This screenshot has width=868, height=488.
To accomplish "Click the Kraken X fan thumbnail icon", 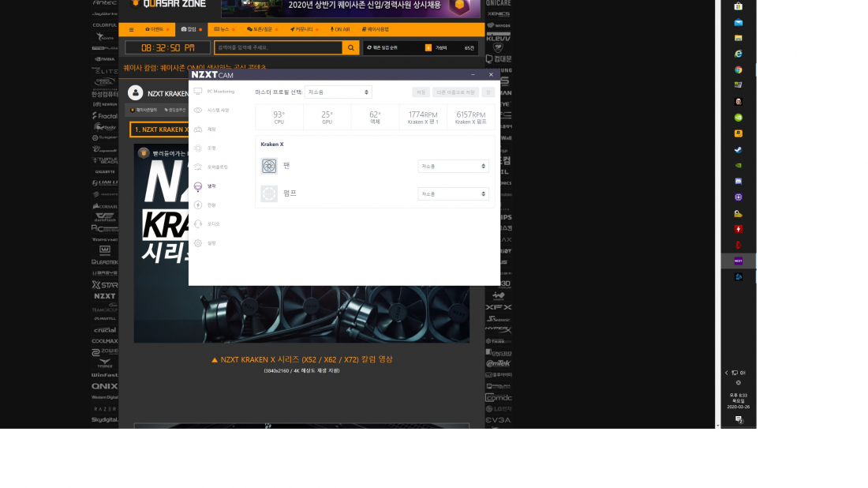I will [269, 166].
